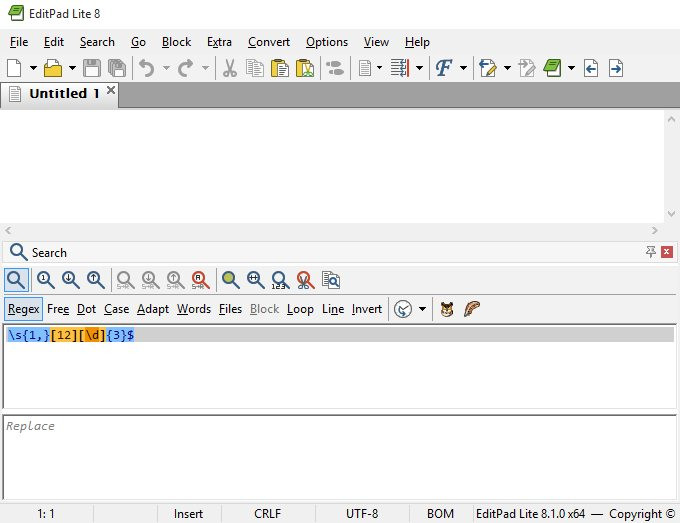Create a new file with the blank page icon
Image resolution: width=680 pixels, height=523 pixels.
coord(14,68)
